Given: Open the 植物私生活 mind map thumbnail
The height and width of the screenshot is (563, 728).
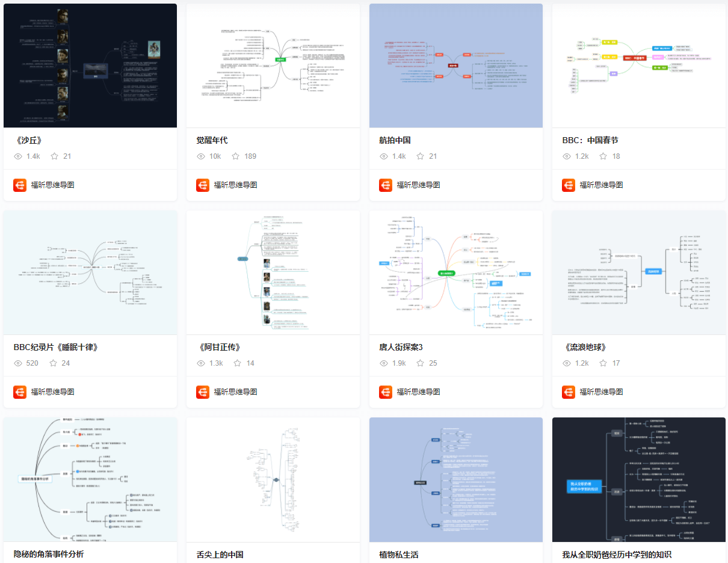Looking at the screenshot, I should 456,479.
